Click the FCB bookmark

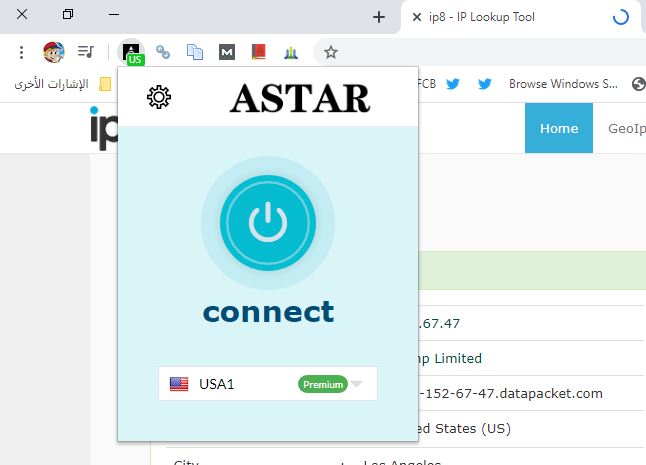tap(426, 84)
